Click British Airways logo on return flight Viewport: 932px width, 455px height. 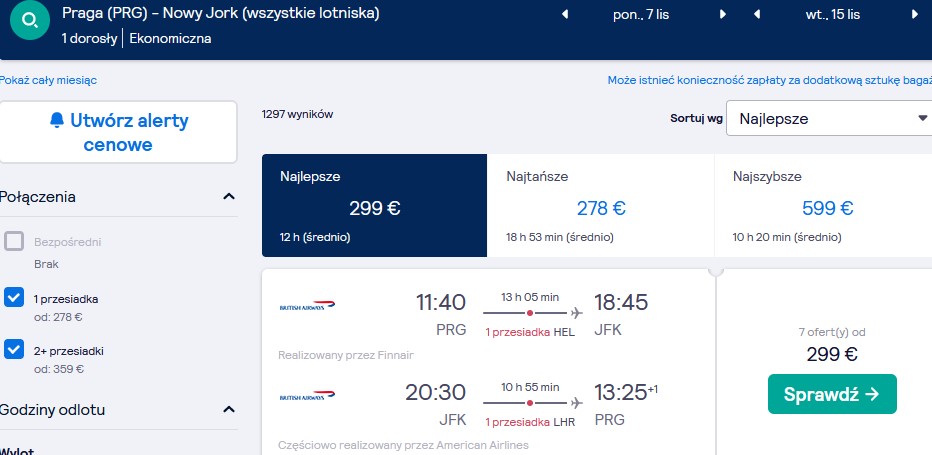tap(307, 396)
